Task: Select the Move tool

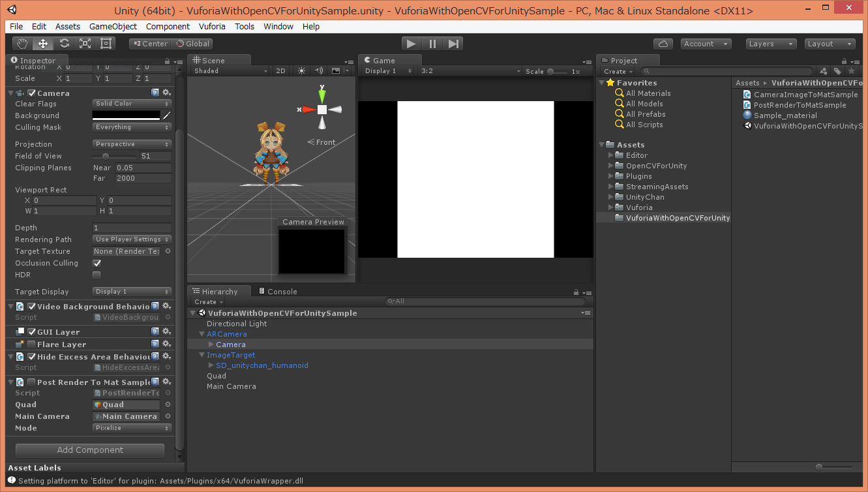Action: 43,44
